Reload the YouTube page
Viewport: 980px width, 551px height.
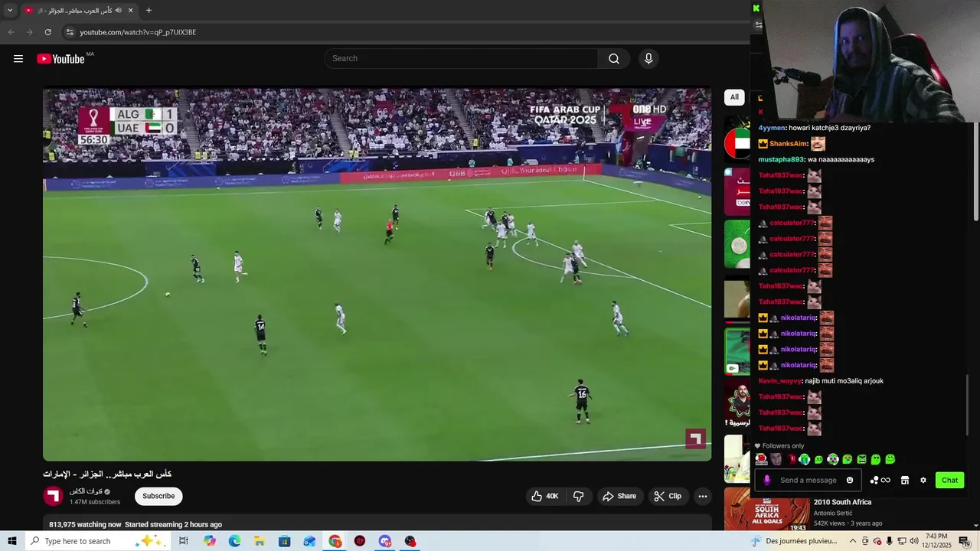pyautogui.click(x=47, y=32)
